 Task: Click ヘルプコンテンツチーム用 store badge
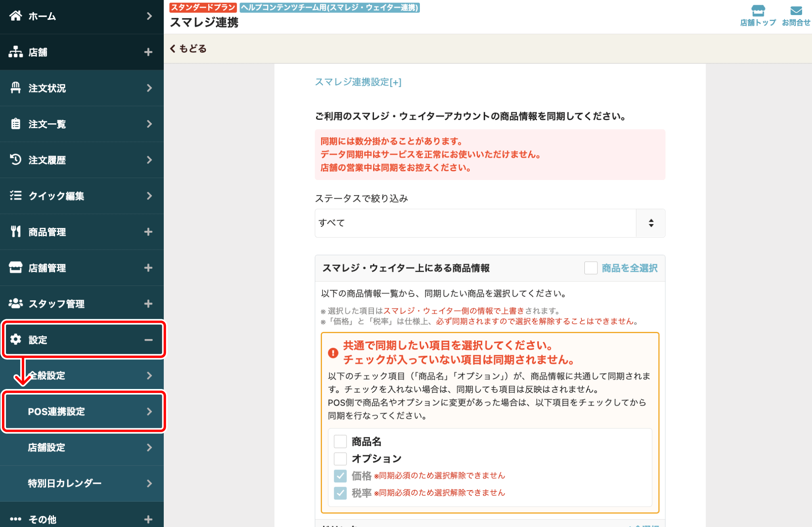[330, 7]
